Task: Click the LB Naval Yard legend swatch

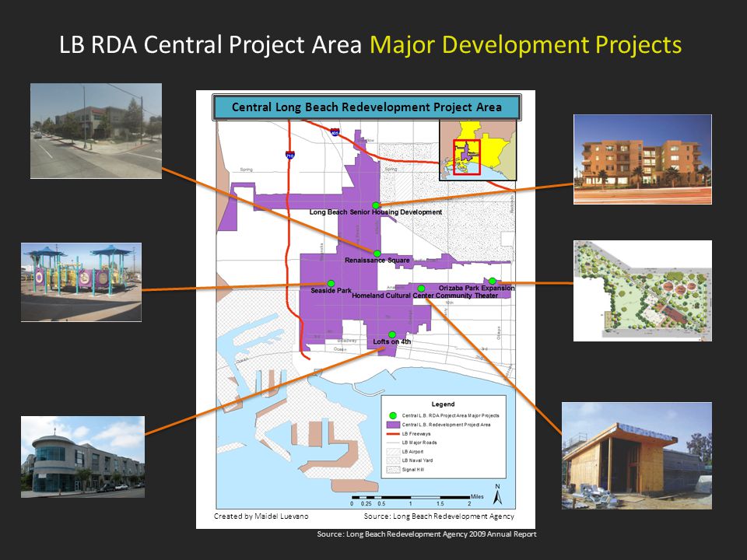Action: (392, 460)
